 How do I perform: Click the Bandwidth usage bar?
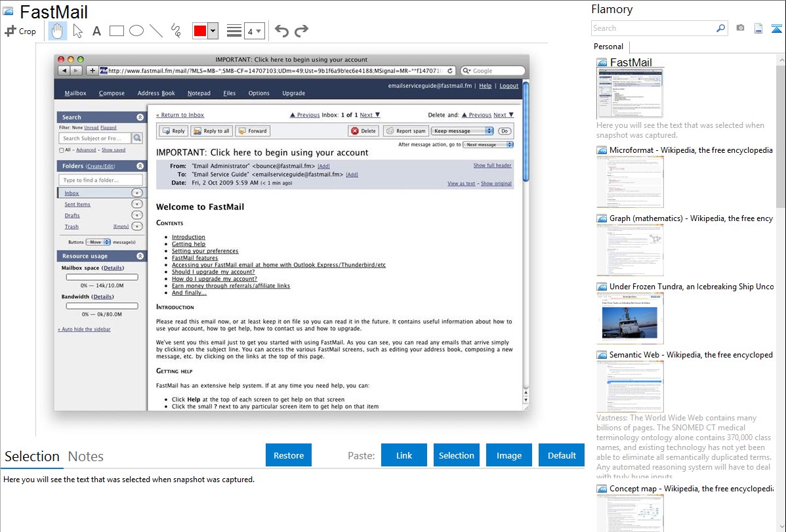tap(102, 306)
